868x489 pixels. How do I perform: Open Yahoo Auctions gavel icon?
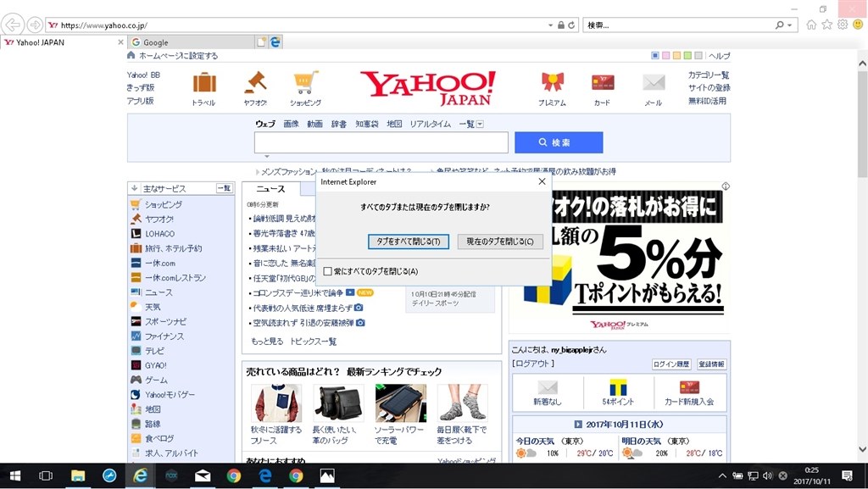[x=255, y=82]
